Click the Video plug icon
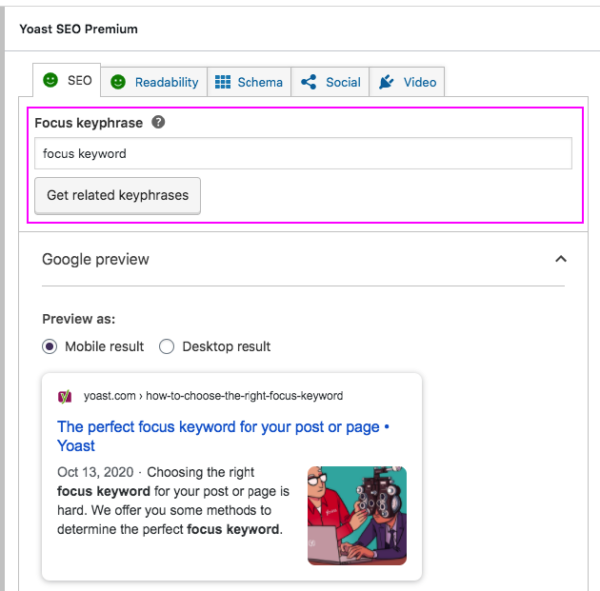 387,82
